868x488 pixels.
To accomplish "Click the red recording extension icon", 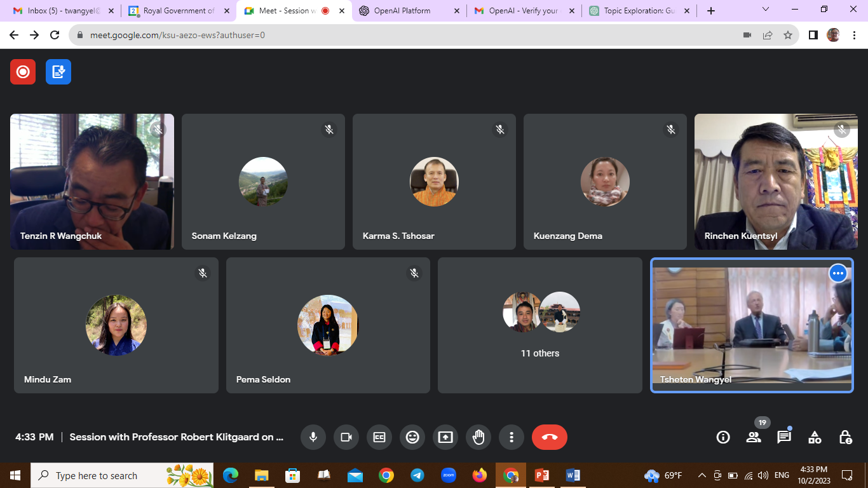I will click(23, 72).
